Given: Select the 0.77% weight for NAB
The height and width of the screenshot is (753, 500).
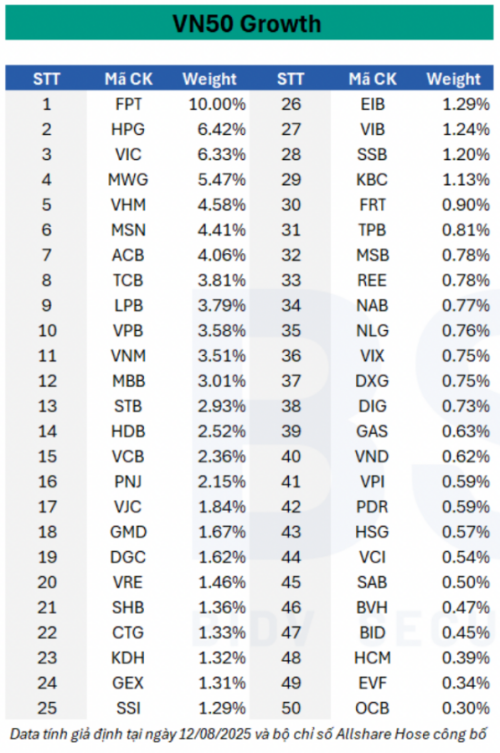Looking at the screenshot, I should [465, 305].
